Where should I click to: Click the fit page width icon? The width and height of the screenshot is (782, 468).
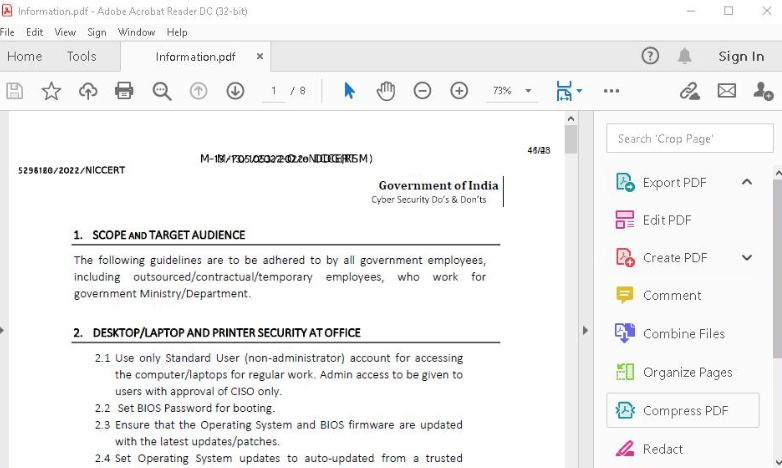tap(564, 91)
